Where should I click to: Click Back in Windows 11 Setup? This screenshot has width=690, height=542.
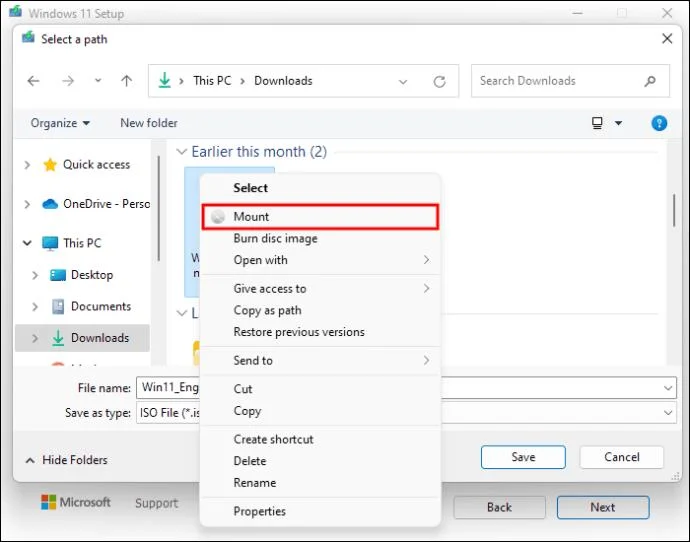[499, 508]
